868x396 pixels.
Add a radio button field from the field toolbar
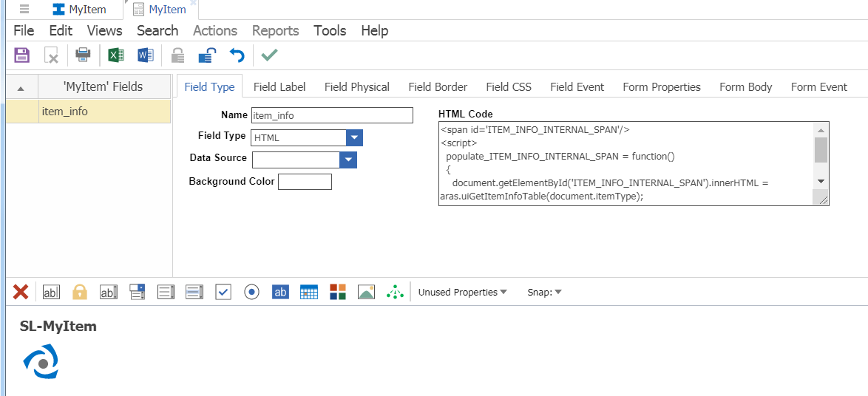click(252, 292)
